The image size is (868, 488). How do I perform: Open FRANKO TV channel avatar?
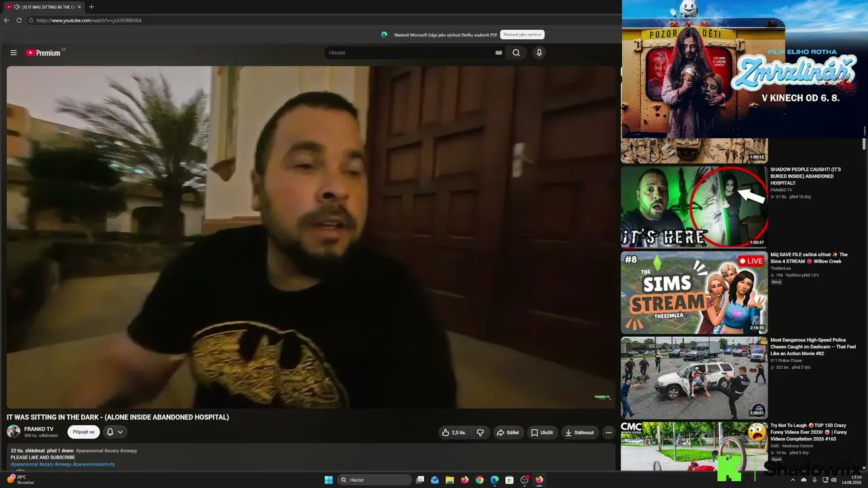pos(14,432)
